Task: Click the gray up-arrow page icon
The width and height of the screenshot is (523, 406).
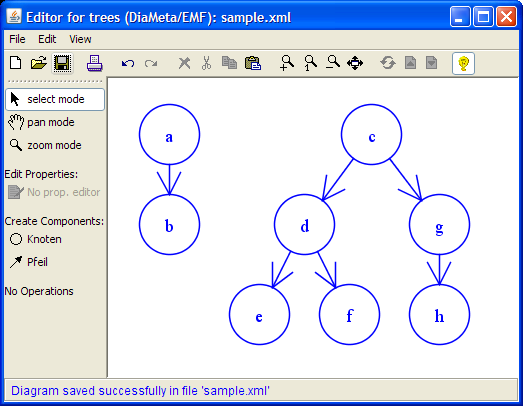Action: (410, 63)
